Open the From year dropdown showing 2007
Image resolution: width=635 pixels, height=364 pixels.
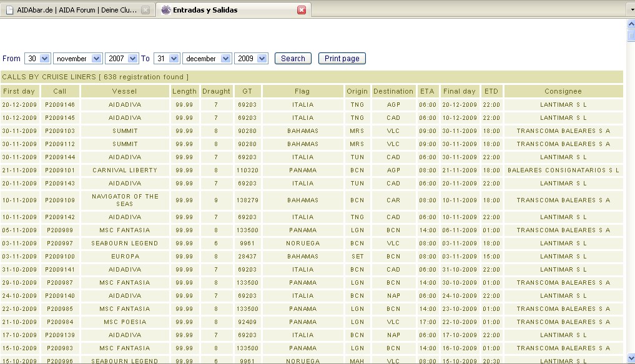click(x=122, y=59)
